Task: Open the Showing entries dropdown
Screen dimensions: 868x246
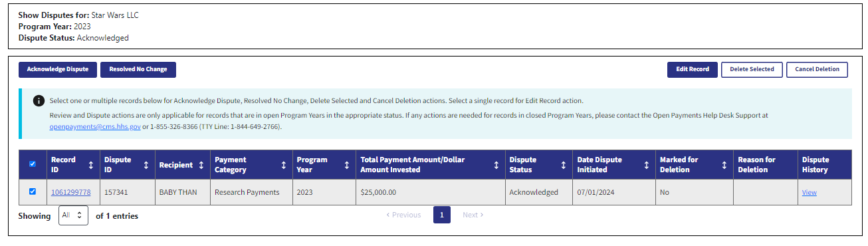Action: pyautogui.click(x=73, y=215)
